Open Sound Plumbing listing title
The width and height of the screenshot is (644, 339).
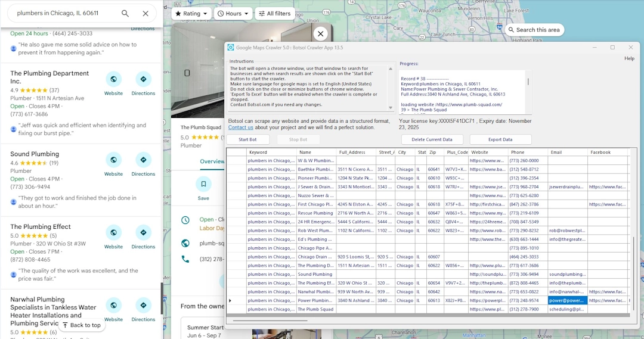35,154
